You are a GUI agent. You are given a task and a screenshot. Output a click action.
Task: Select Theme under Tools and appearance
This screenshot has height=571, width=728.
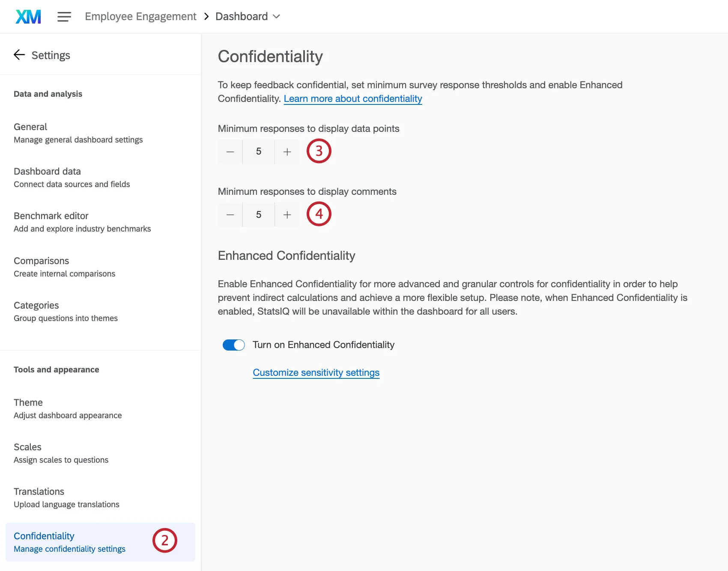pyautogui.click(x=28, y=402)
